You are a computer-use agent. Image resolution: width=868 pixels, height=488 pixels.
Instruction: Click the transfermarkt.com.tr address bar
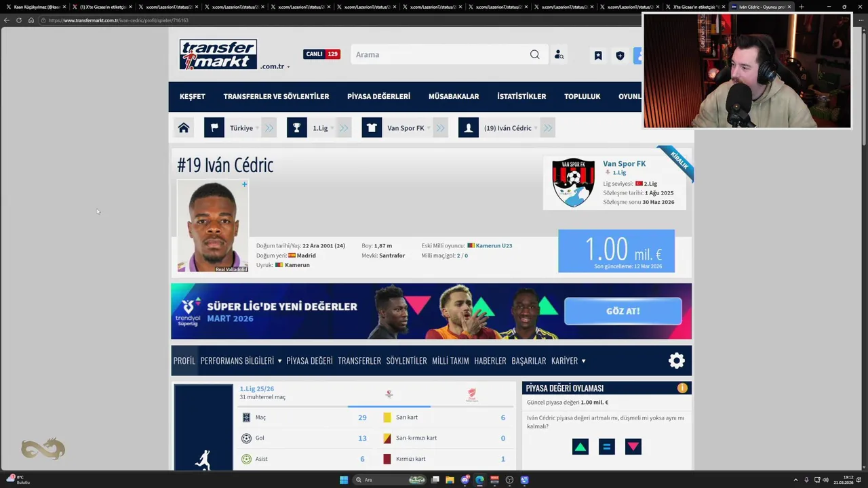[x=339, y=20]
